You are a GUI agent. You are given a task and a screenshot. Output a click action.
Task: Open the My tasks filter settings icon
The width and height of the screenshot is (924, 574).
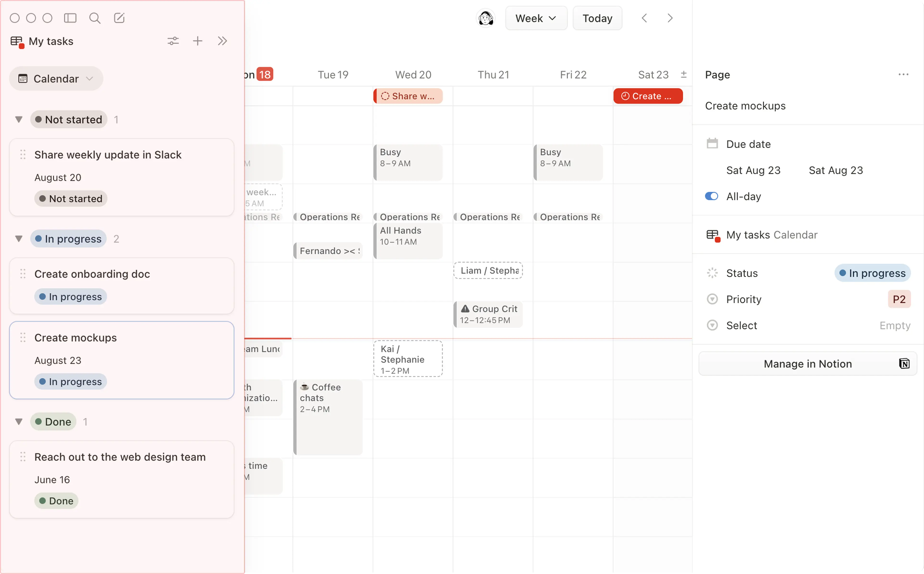click(x=173, y=41)
